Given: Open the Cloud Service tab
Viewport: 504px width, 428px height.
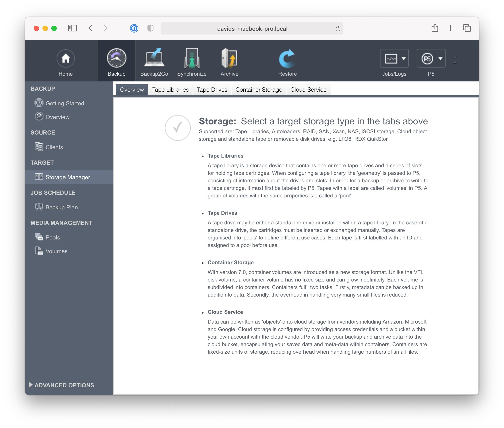Looking at the screenshot, I should (x=308, y=90).
